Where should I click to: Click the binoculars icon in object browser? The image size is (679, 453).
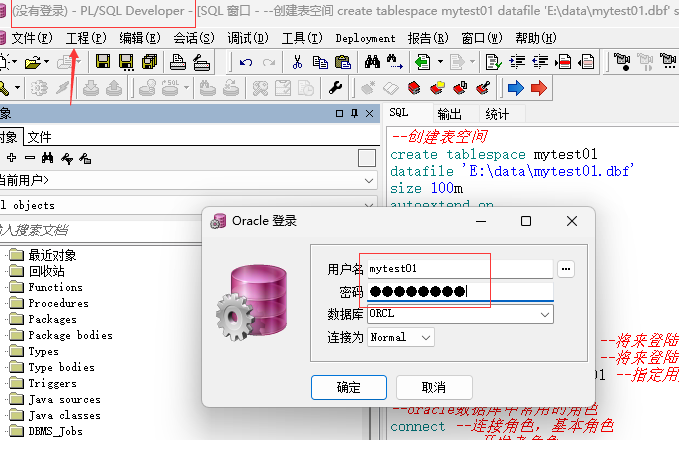(48, 158)
